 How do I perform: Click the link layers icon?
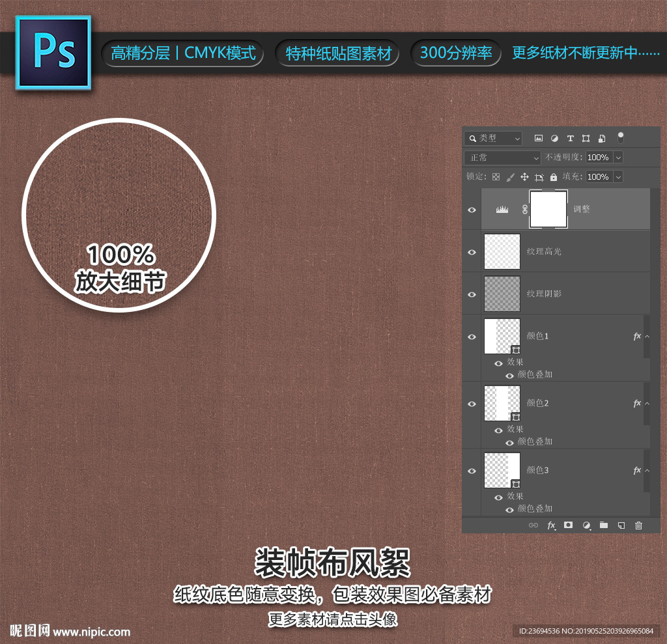click(533, 525)
